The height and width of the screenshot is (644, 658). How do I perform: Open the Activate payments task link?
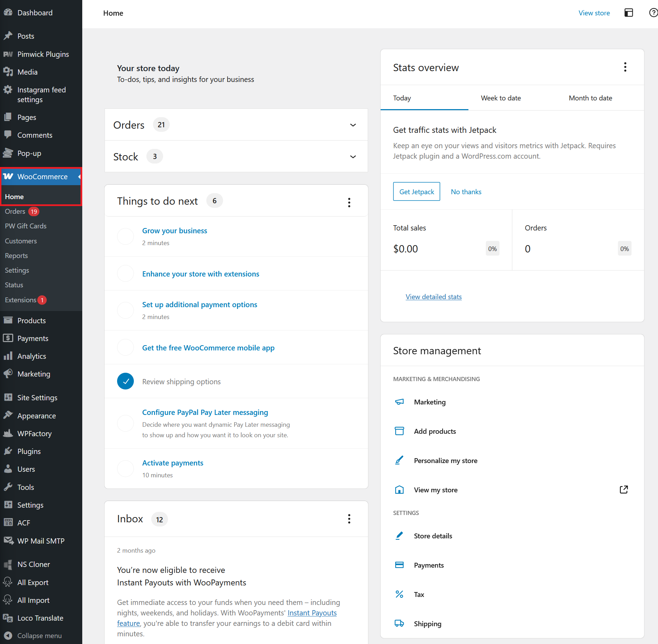[173, 463]
